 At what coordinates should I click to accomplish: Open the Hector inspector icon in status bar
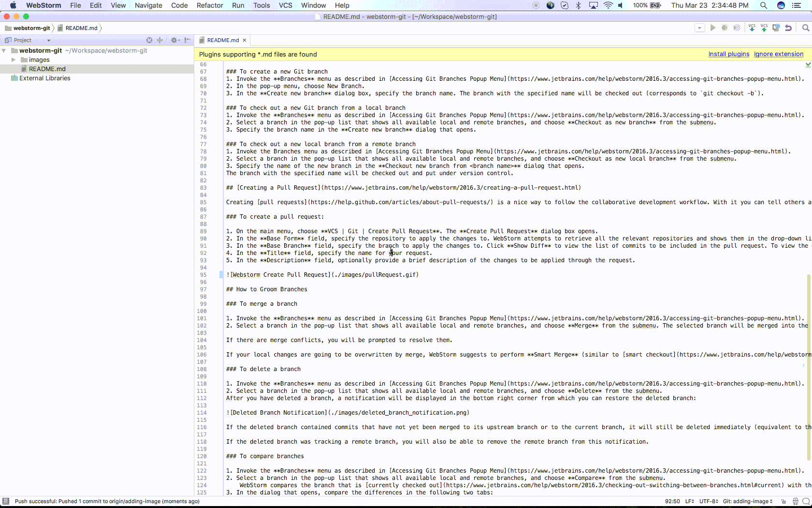[x=795, y=501]
